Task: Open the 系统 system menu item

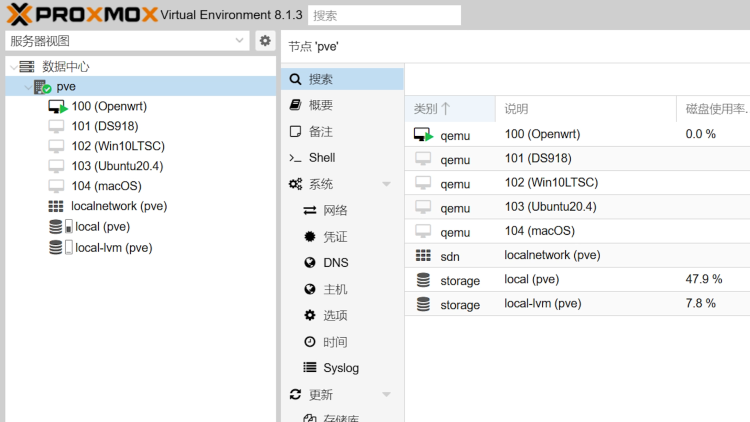Action: (342, 184)
